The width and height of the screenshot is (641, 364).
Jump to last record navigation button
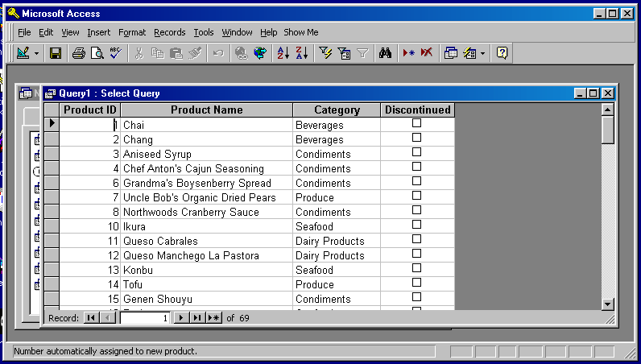(197, 318)
